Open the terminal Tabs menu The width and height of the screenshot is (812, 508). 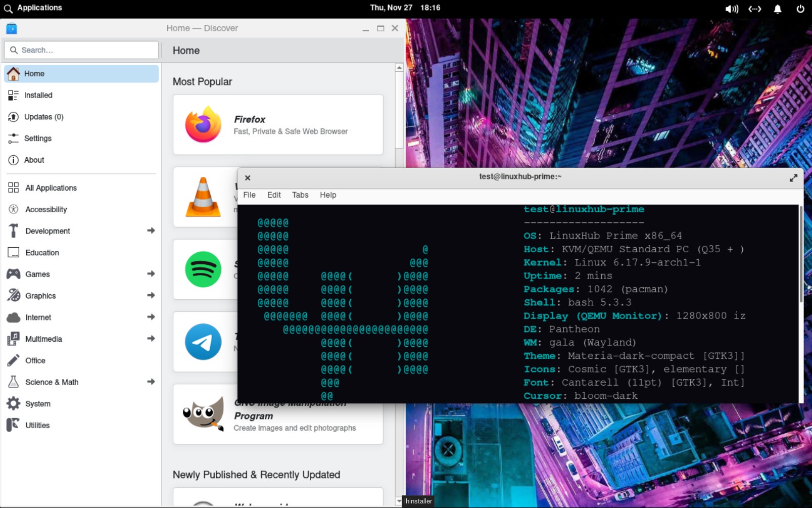(x=300, y=195)
